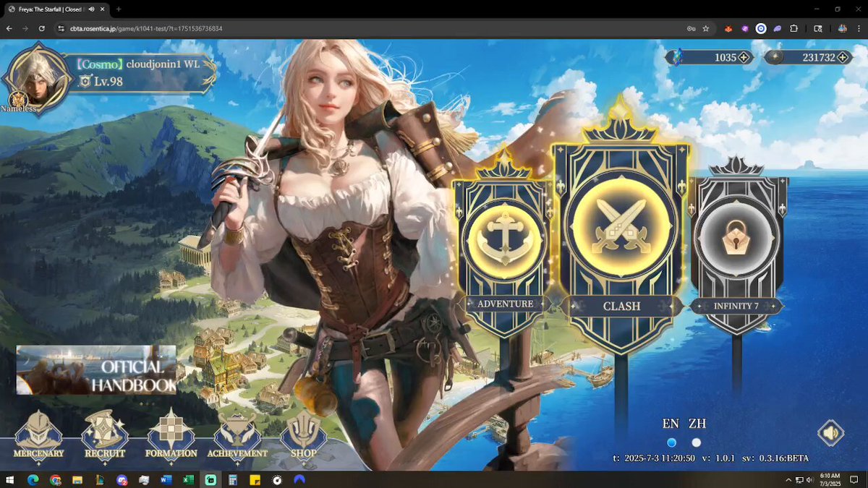Click the Lv.98 level label
The height and width of the screenshot is (488, 868).
(109, 81)
